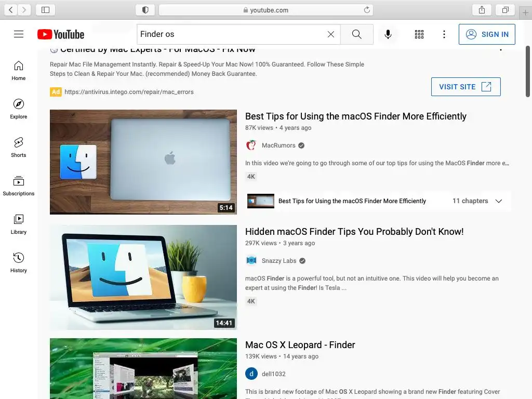Open the dell1032 channel name
The height and width of the screenshot is (399, 532).
pyautogui.click(x=273, y=374)
